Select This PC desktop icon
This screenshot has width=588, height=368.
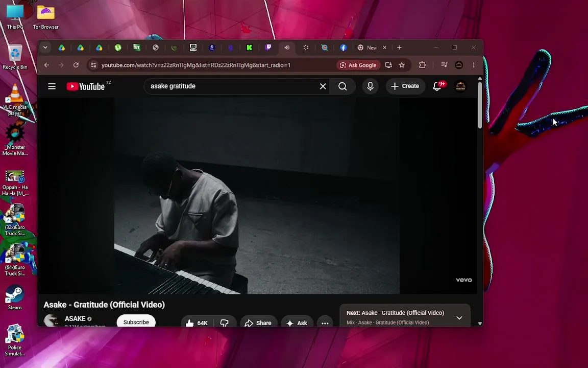[x=15, y=16]
